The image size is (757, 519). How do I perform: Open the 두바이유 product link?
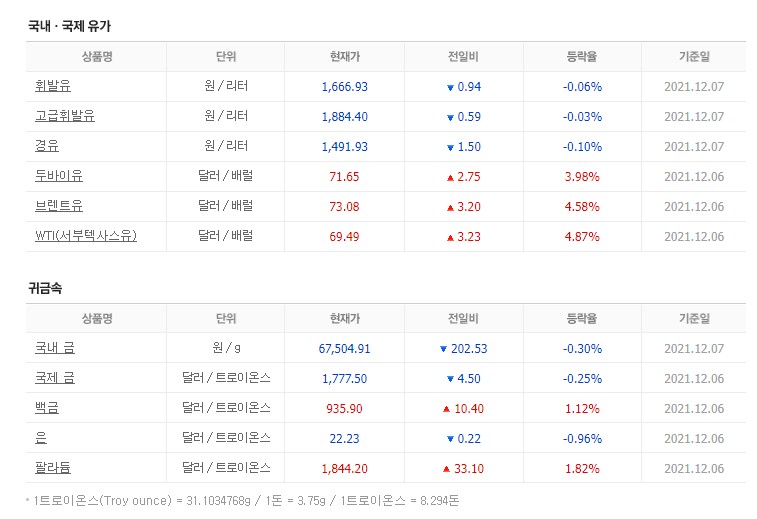click(59, 176)
